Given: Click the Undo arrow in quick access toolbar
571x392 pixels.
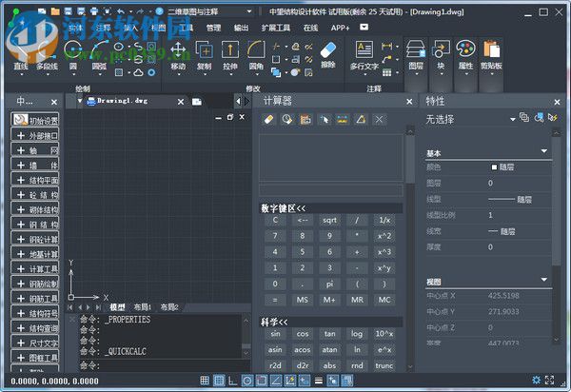Looking at the screenshot, I should 121,11.
